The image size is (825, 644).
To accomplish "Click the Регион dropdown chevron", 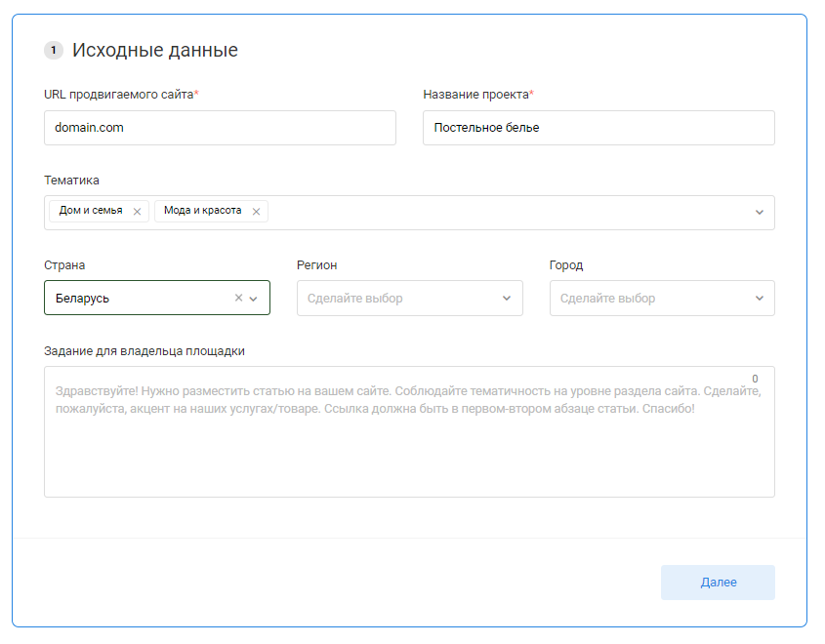I will [507, 299].
